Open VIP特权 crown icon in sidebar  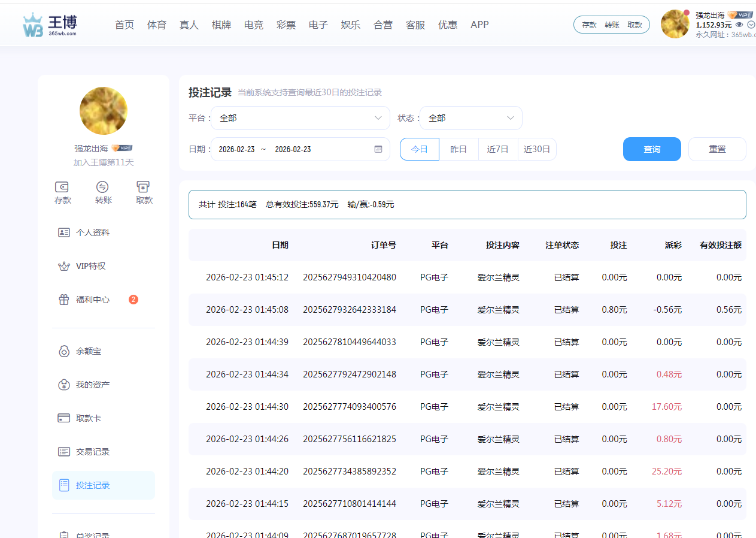coord(64,266)
